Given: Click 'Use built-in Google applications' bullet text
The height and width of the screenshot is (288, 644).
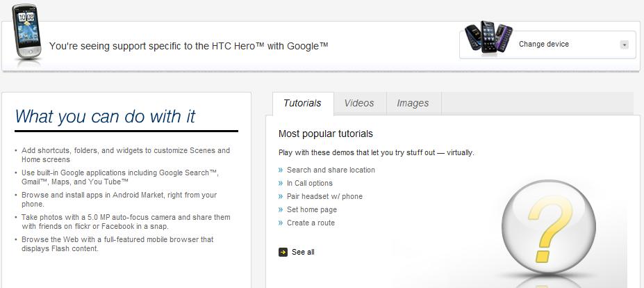Looking at the screenshot, I should coord(120,177).
